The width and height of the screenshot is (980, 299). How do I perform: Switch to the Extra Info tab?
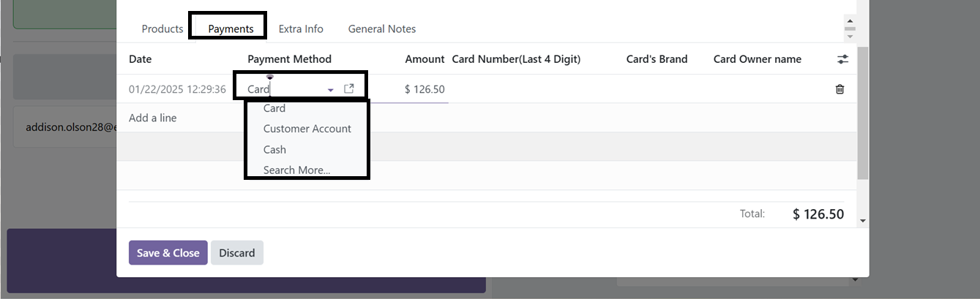point(301,29)
